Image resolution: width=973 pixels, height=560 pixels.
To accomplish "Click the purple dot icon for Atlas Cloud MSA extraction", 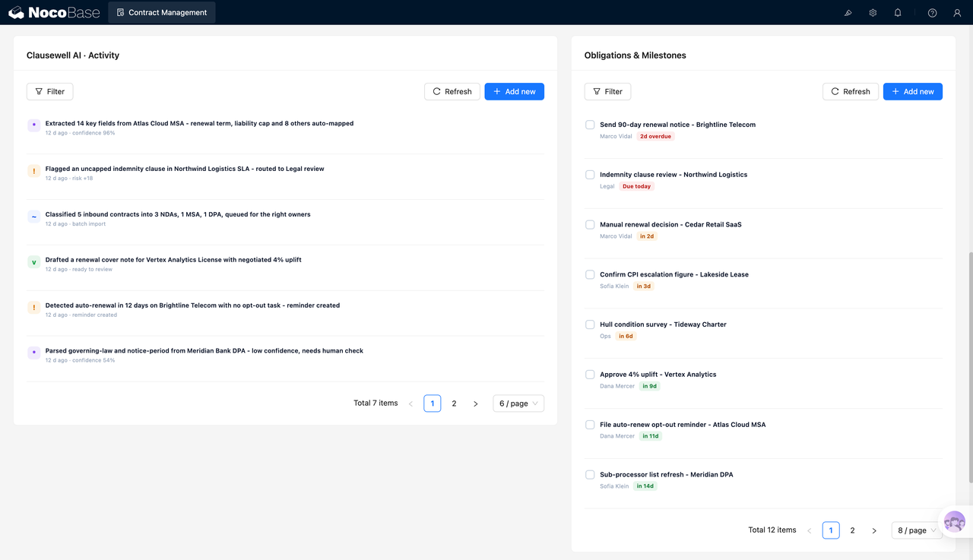I will [33, 125].
